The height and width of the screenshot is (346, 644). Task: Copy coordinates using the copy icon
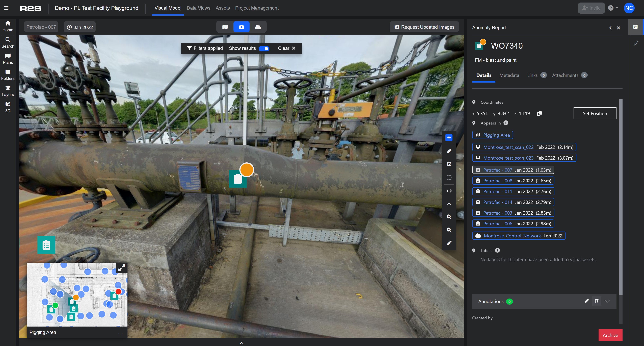[540, 113]
